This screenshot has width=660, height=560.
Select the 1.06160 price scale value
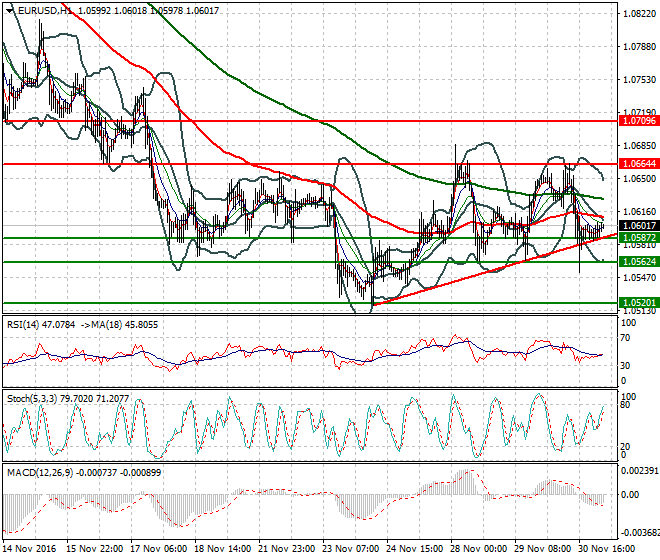click(x=639, y=212)
